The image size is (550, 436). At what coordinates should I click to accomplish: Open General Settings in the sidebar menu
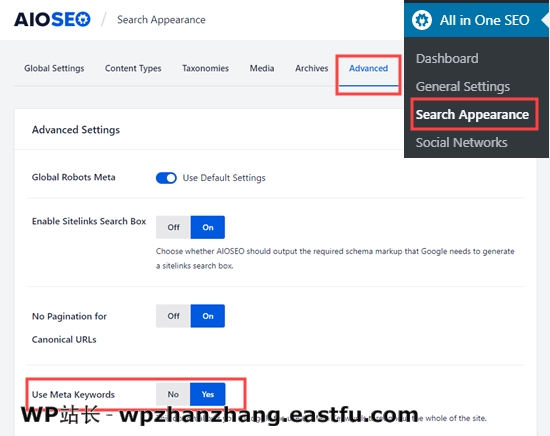(x=463, y=87)
